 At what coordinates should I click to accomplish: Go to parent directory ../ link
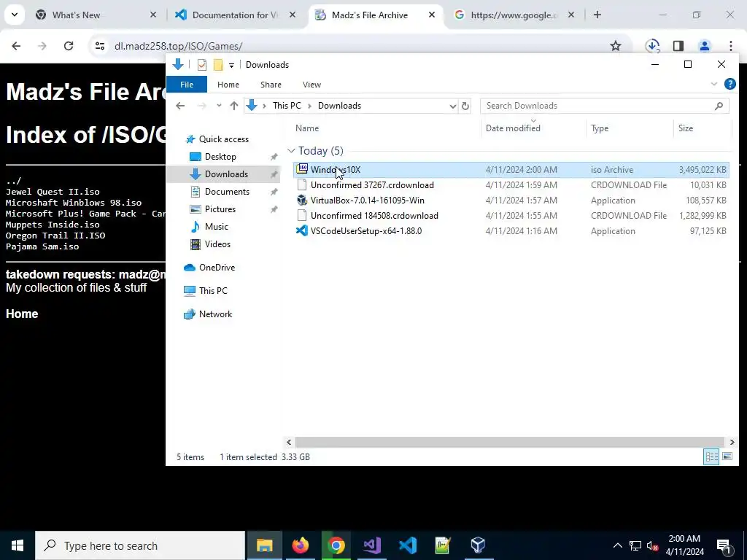(13, 181)
